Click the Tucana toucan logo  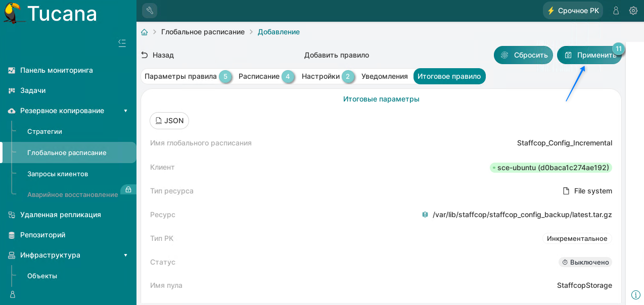pyautogui.click(x=14, y=13)
